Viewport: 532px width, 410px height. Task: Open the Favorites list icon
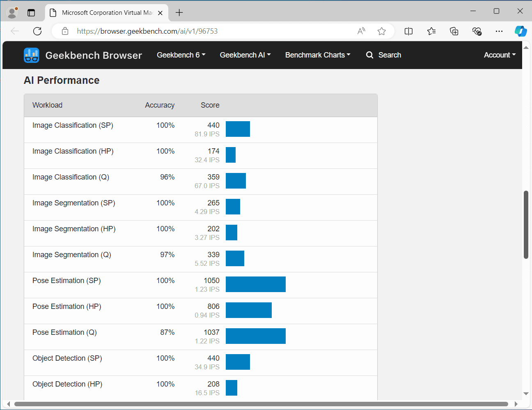pyautogui.click(x=431, y=31)
